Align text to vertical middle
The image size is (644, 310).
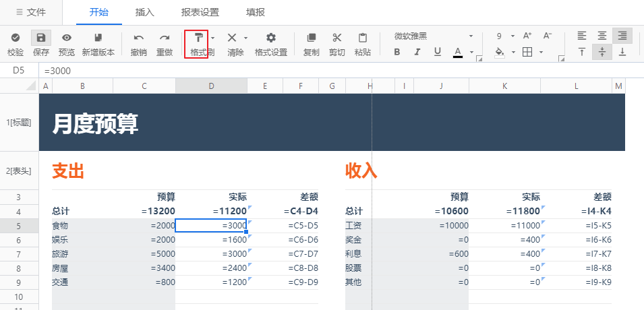(x=602, y=52)
